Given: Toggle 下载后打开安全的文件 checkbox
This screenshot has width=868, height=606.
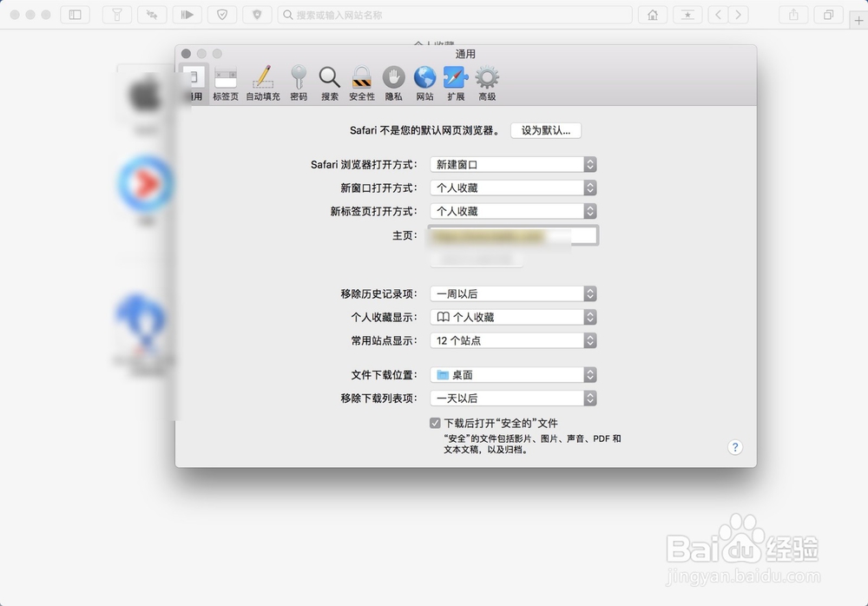Looking at the screenshot, I should pyautogui.click(x=435, y=423).
